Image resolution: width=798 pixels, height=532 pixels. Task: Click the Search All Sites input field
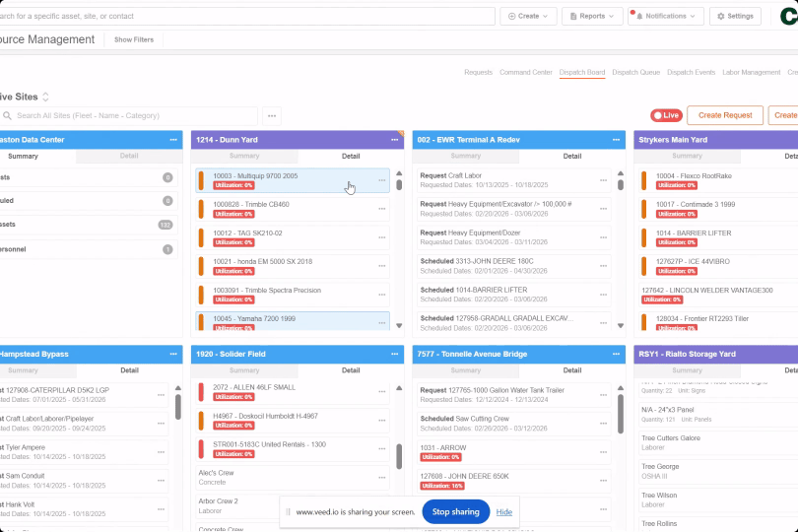[129, 115]
